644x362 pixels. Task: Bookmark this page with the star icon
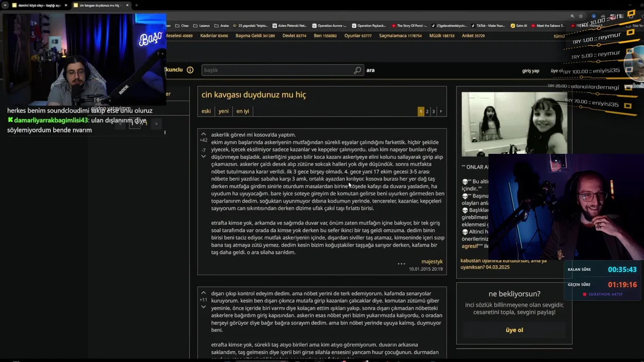[581, 16]
